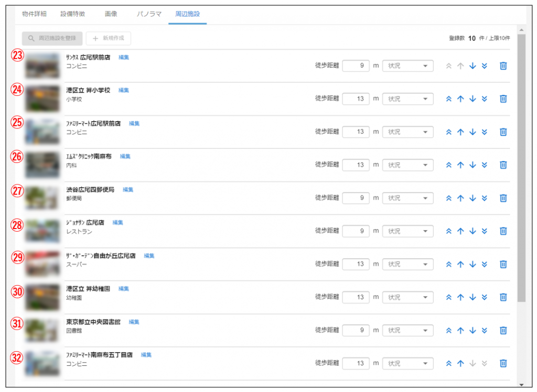Delete the ザ・ガーデン自由が丘広尾店 entry
Viewport: 537px width, 392px height.
click(x=503, y=264)
